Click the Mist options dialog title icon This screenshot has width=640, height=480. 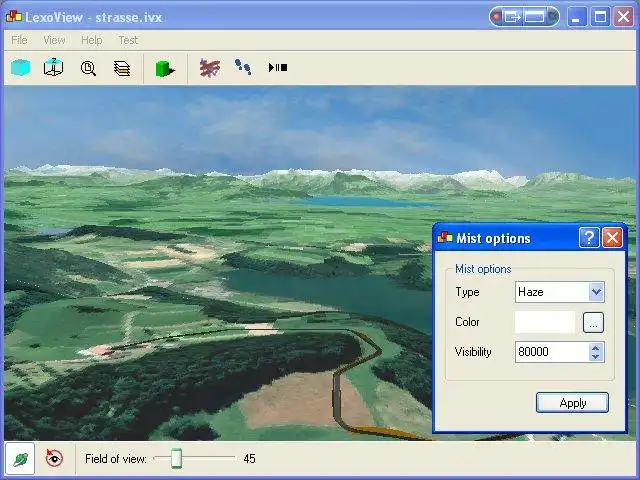pos(445,238)
